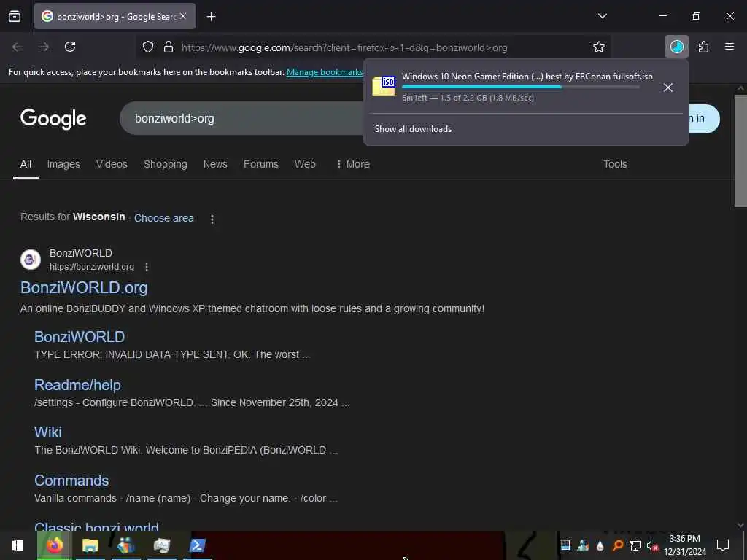Go back one page
This screenshot has height=560, width=747.
(18, 47)
